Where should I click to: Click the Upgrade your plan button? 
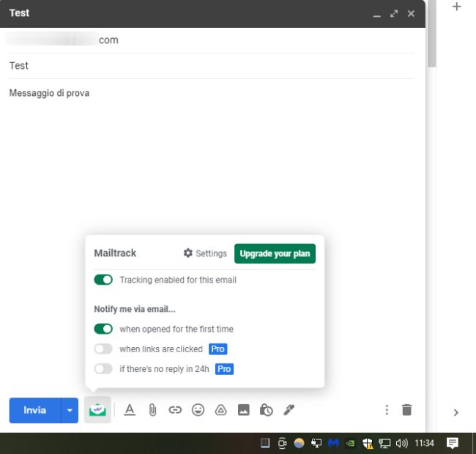click(x=275, y=253)
